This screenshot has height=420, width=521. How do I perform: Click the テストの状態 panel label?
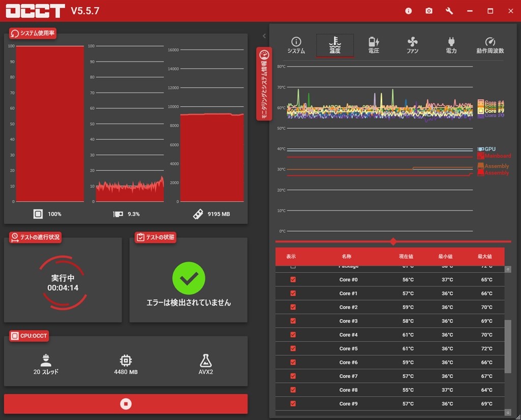pyautogui.click(x=155, y=237)
